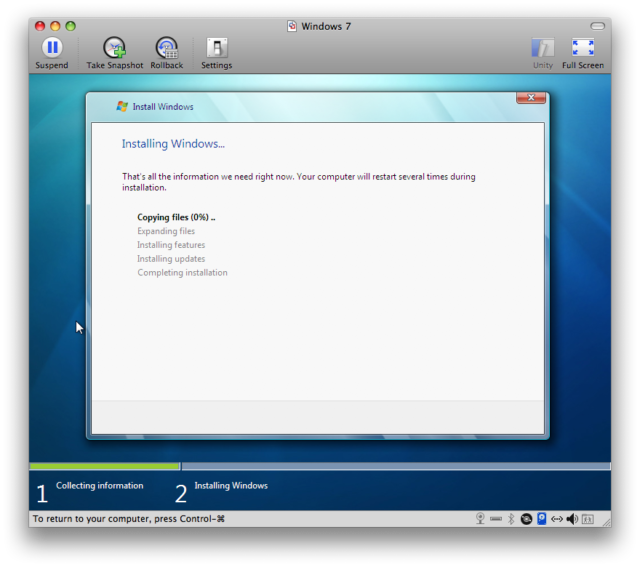Click the blue hard disk icon in status bar
640x567 pixels.
542,518
